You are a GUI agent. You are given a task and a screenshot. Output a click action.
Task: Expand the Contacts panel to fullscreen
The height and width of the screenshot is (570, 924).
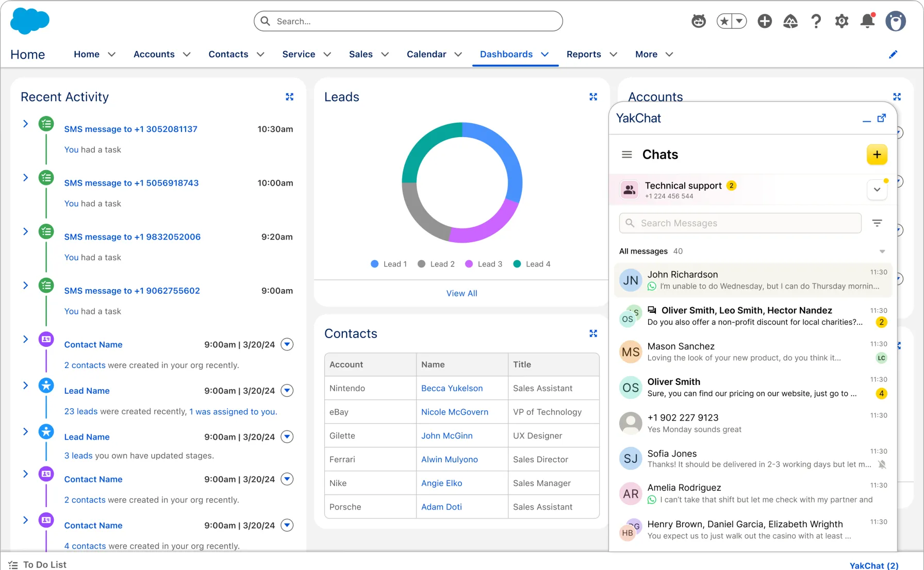[x=593, y=333]
